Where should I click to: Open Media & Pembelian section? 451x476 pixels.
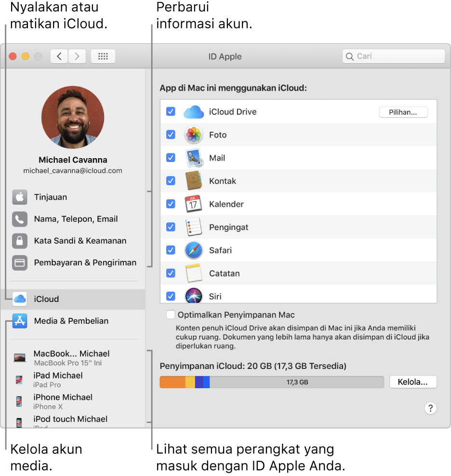(73, 321)
